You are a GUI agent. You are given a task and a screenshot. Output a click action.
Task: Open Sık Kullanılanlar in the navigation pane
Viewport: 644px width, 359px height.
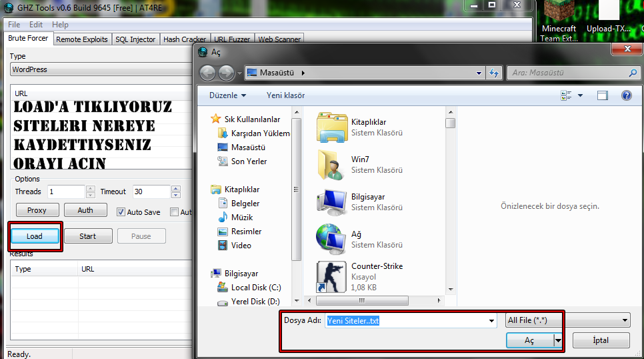pyautogui.click(x=252, y=119)
